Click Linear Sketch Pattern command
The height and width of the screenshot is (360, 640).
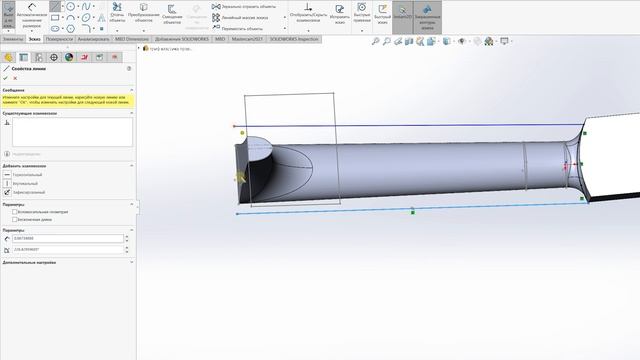[x=240, y=18]
